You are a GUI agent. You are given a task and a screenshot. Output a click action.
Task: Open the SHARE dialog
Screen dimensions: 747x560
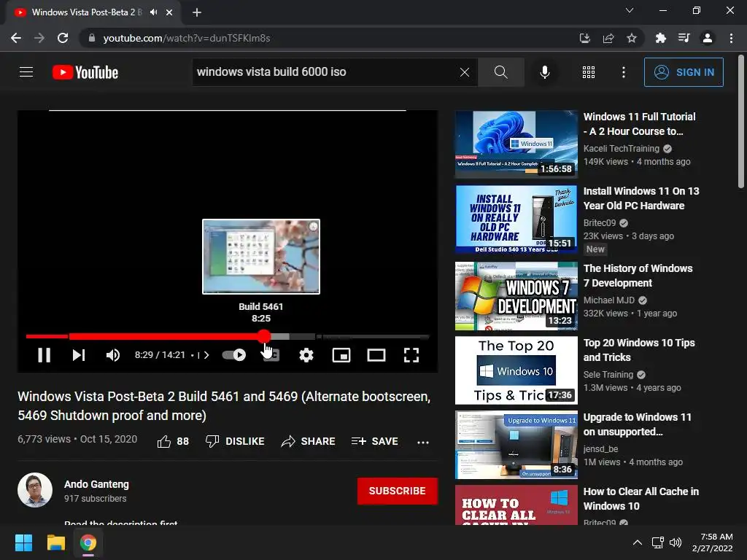[x=309, y=441]
